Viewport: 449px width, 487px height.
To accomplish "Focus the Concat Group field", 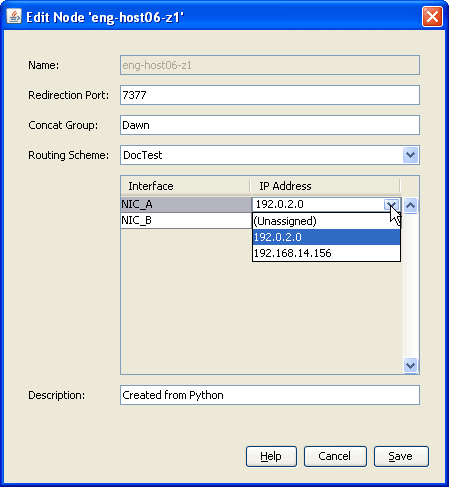I will tap(270, 125).
